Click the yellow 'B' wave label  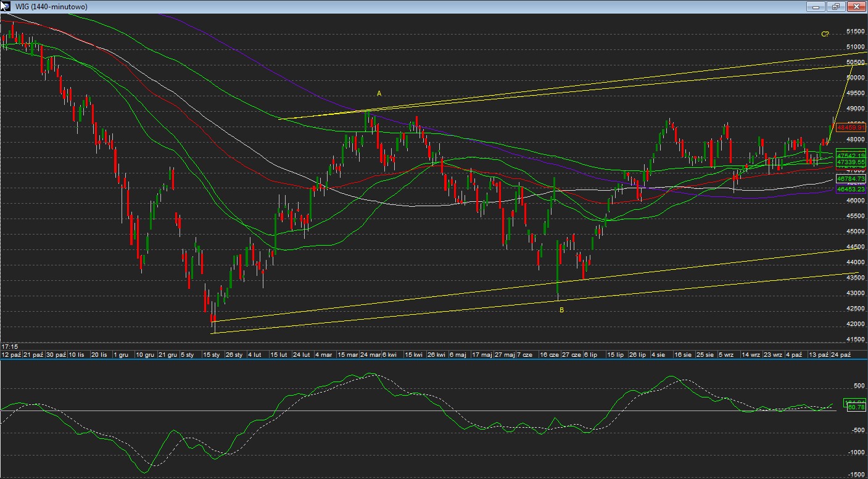(561, 310)
